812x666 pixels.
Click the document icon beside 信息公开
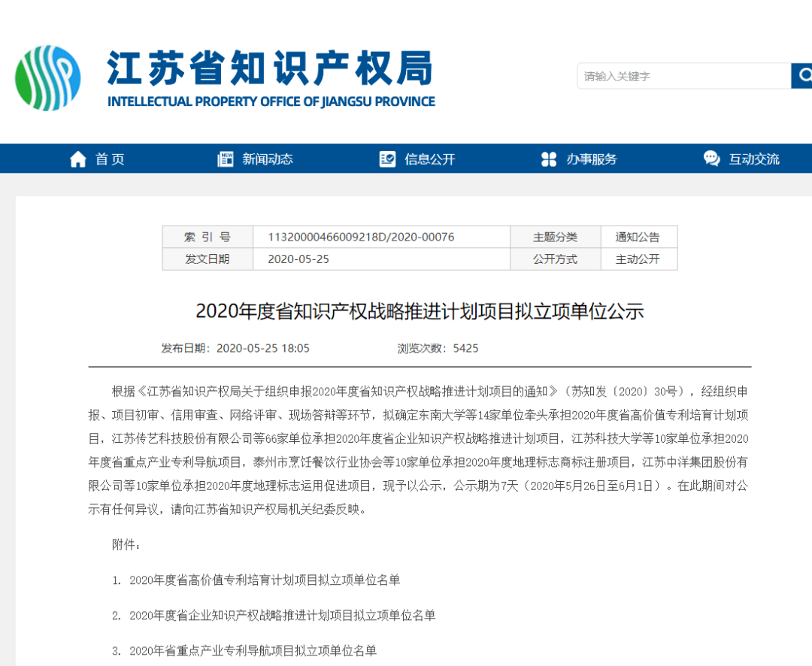387,159
